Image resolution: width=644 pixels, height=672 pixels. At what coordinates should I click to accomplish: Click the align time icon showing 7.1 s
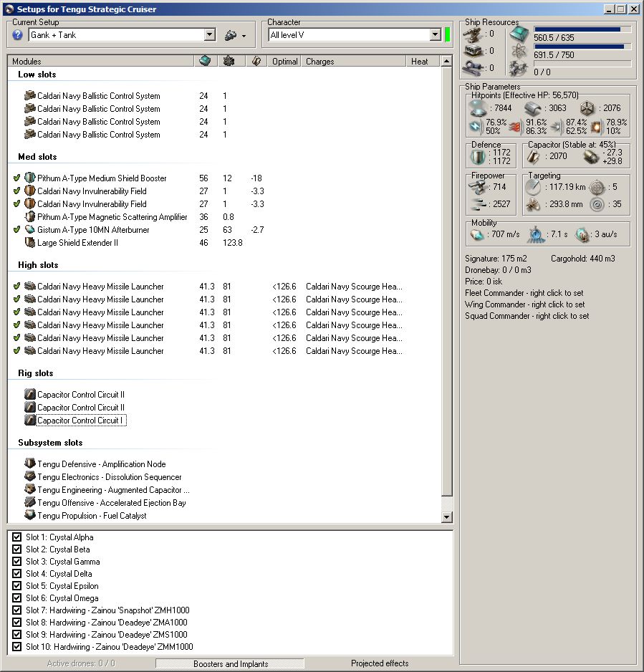coord(536,235)
